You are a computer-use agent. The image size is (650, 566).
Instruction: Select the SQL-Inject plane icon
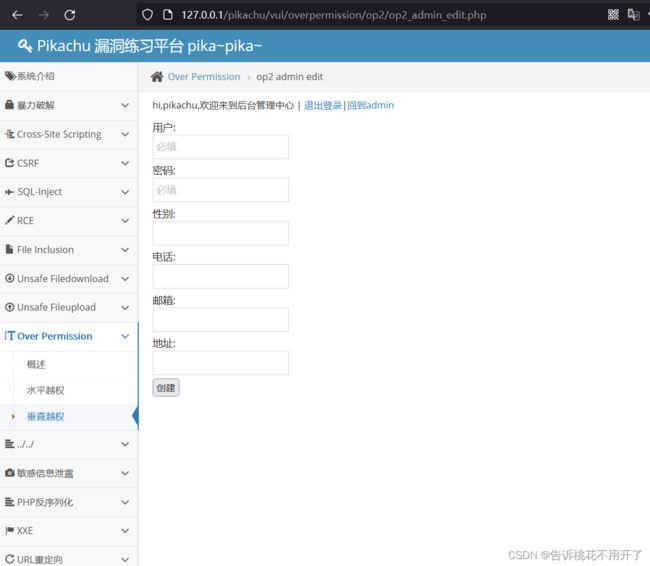click(9, 192)
